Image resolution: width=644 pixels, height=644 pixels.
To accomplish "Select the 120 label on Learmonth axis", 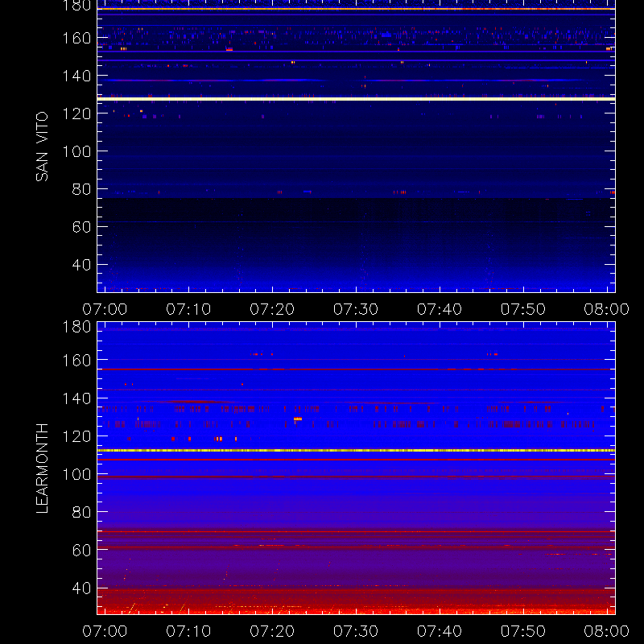I will [x=76, y=436].
